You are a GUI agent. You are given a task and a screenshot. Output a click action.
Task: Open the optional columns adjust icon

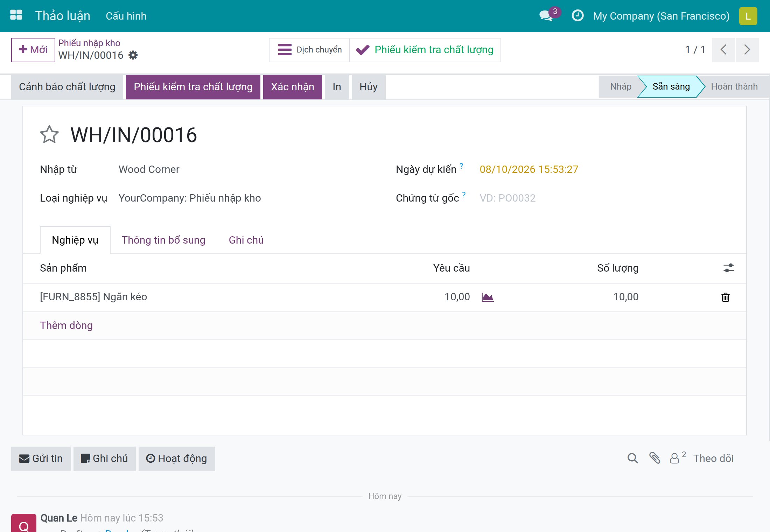point(729,268)
